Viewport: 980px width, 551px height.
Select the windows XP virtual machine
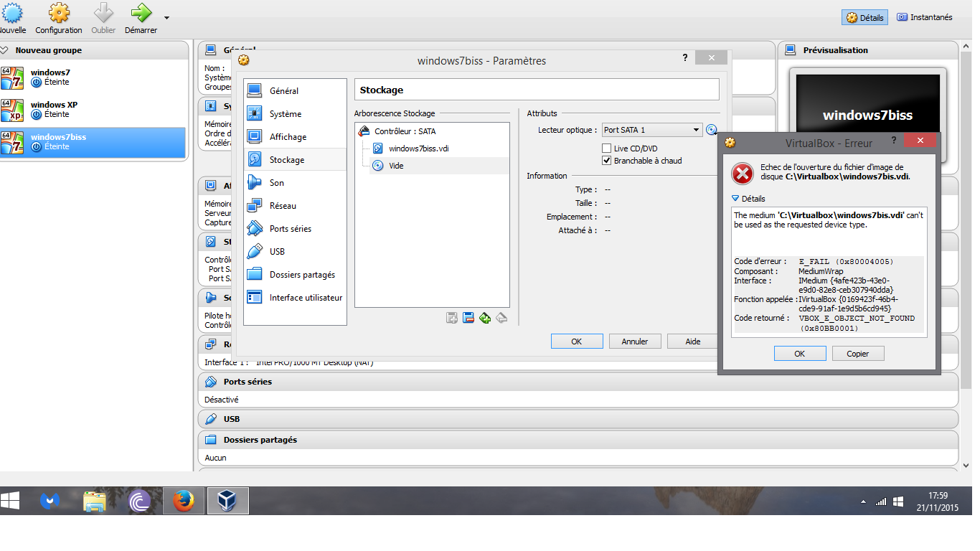point(93,110)
